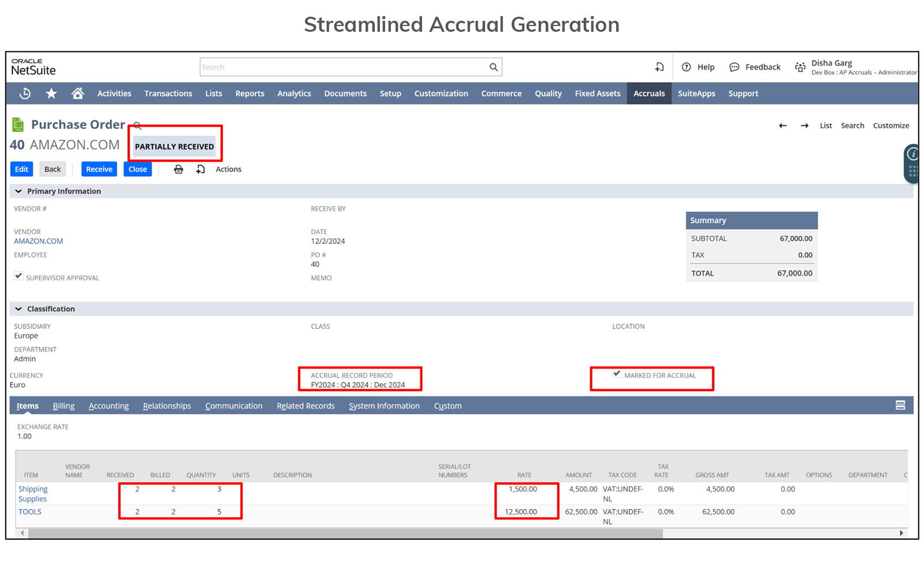Click the List link at top right
924x561 pixels.
(x=826, y=125)
